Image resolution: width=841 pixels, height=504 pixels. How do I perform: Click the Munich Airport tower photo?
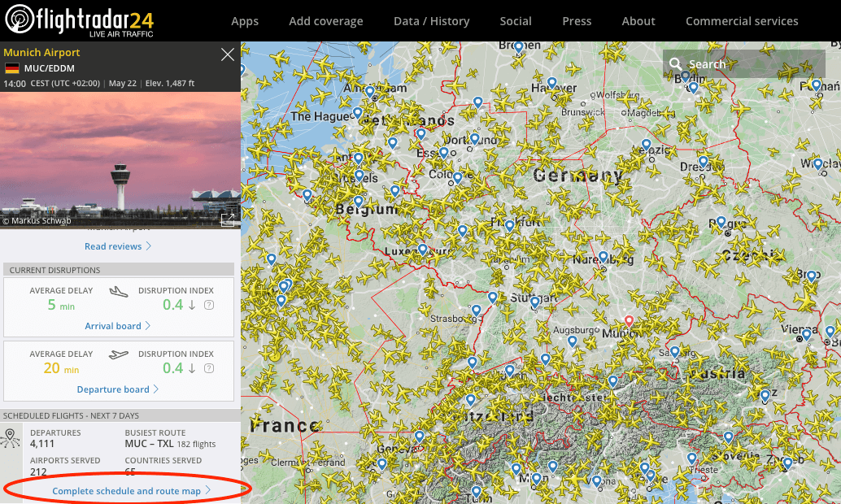tap(120, 160)
